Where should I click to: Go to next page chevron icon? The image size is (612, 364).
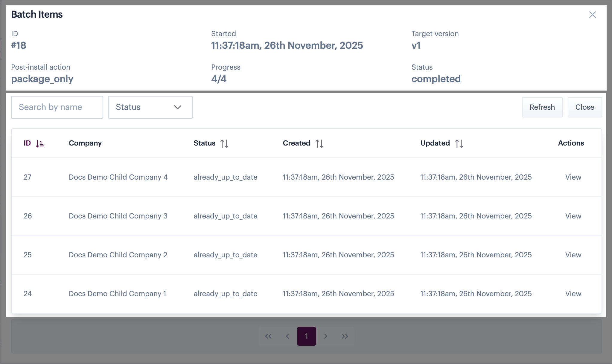tap(326, 336)
